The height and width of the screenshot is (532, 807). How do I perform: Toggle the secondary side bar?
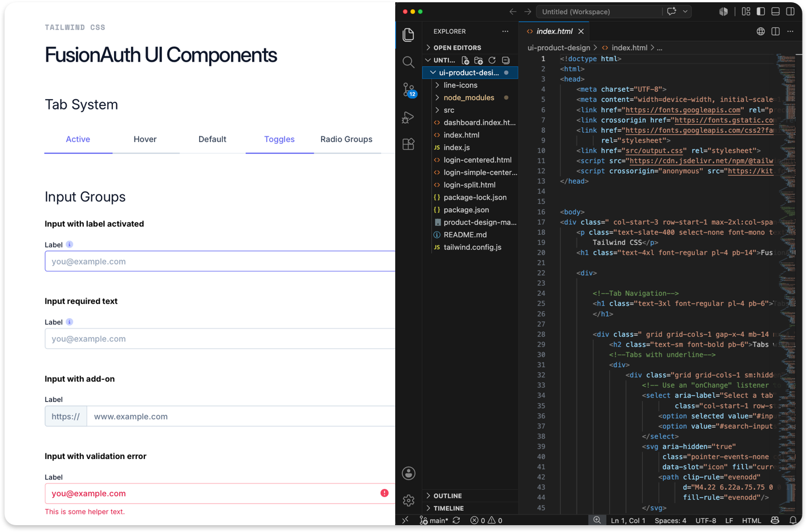(x=790, y=11)
